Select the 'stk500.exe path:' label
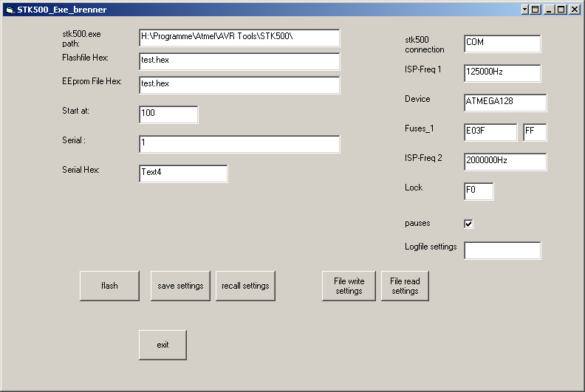Viewport: 585px width, 392px height. coord(81,39)
